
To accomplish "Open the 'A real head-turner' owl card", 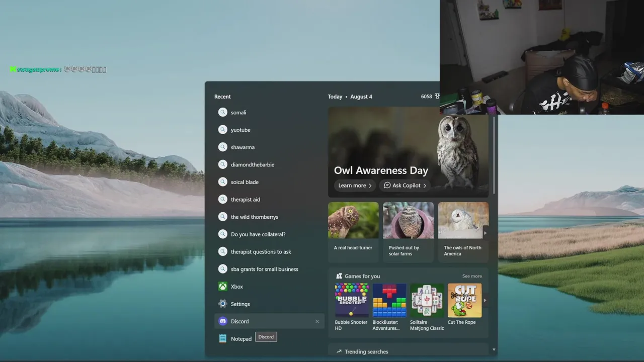I will pyautogui.click(x=353, y=232).
